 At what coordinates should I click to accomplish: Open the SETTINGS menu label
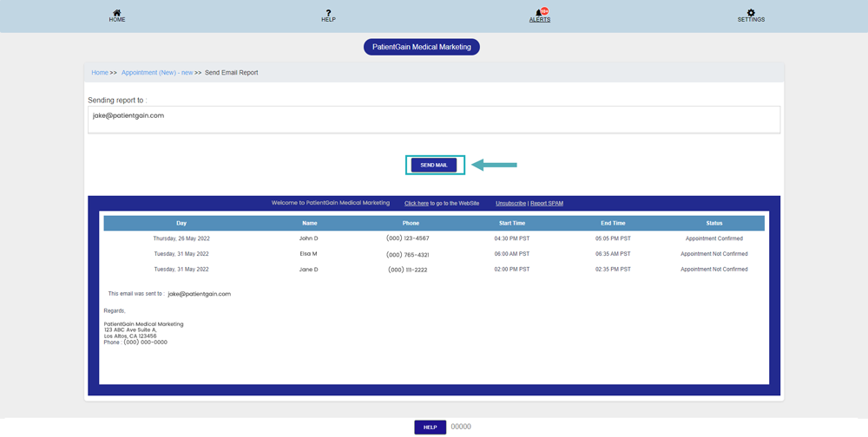(x=751, y=20)
